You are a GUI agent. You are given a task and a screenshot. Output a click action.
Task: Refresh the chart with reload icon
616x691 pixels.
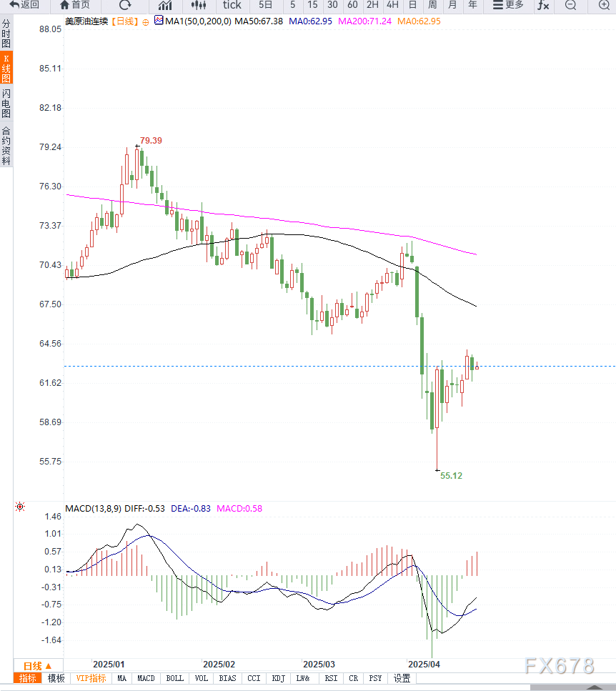pyautogui.click(x=125, y=5)
